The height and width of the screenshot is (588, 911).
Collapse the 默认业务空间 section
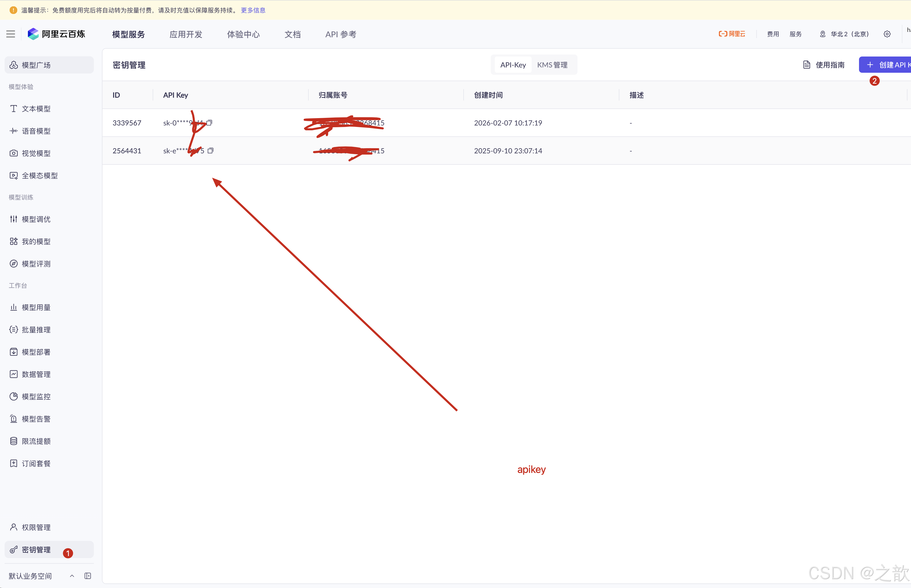click(72, 576)
